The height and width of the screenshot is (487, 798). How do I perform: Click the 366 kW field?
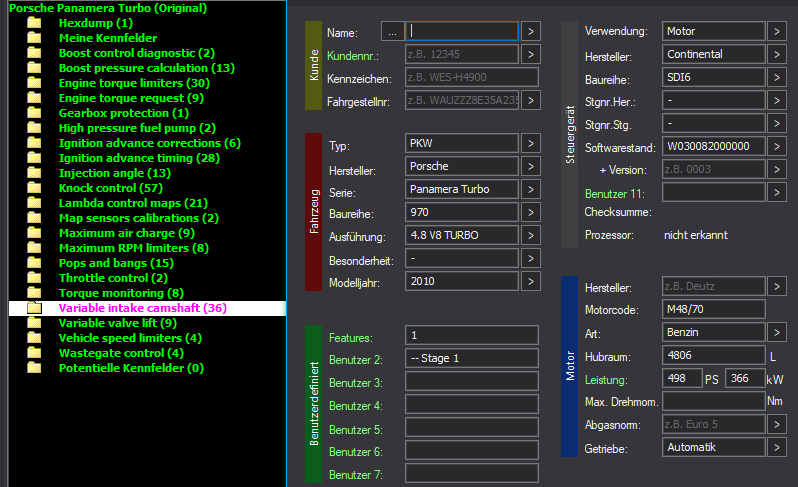point(746,379)
